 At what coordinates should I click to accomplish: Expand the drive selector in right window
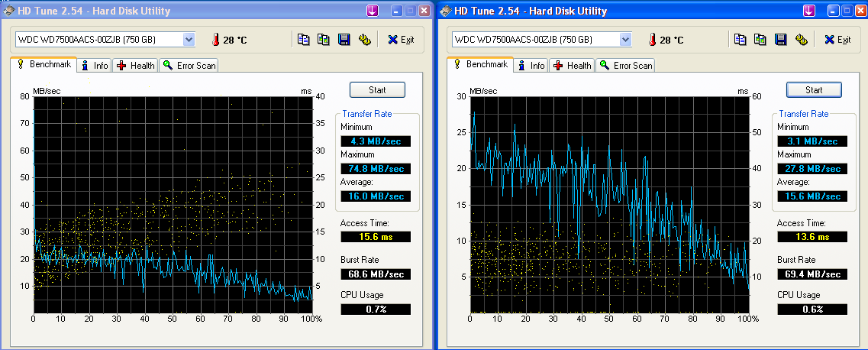pyautogui.click(x=625, y=40)
